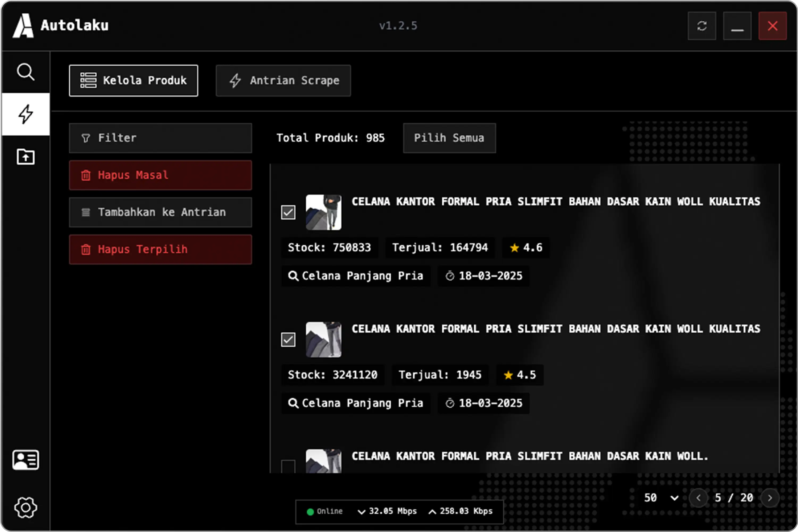The height and width of the screenshot is (532, 798).
Task: Click the first product thumbnail image
Action: point(323,212)
